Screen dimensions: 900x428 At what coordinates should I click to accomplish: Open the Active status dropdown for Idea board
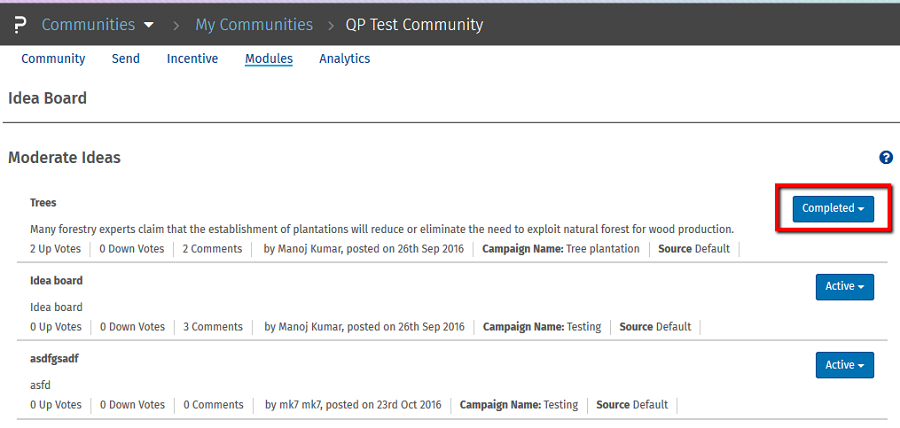tap(844, 286)
